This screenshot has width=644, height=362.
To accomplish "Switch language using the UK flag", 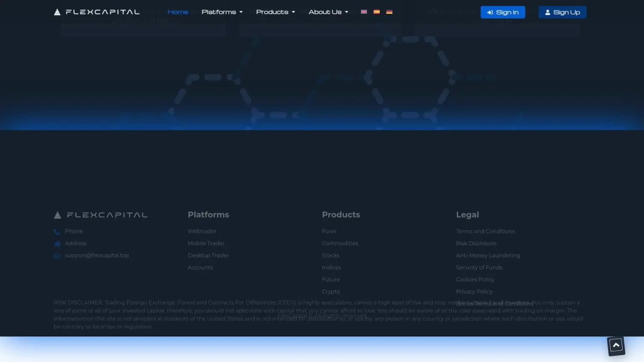I will pyautogui.click(x=364, y=12).
